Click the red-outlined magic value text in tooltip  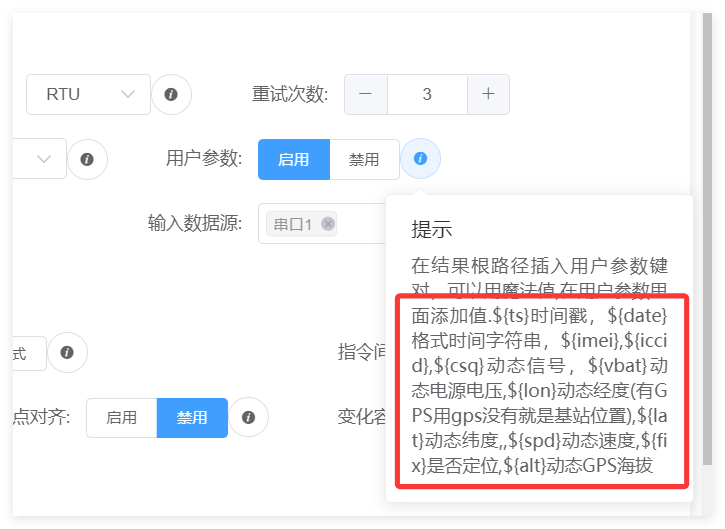539,390
